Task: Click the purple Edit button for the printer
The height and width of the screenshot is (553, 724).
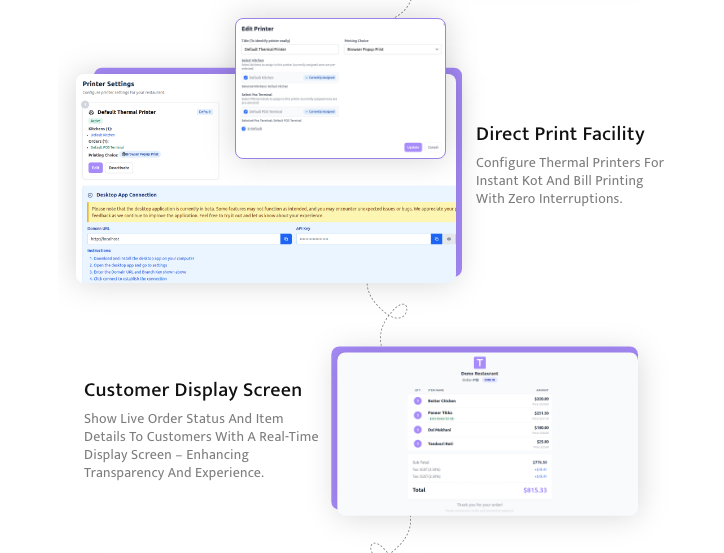Action: (x=95, y=167)
